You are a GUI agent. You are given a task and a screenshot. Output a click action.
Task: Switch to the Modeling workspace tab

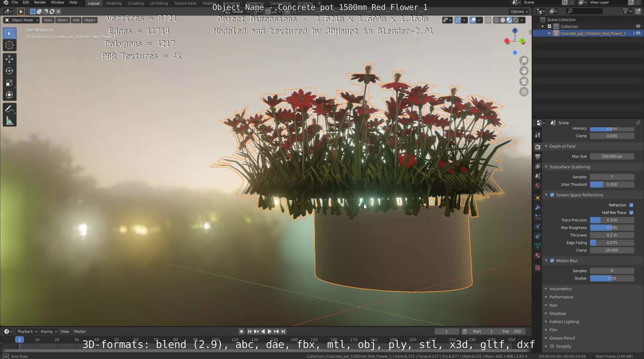[x=114, y=3]
